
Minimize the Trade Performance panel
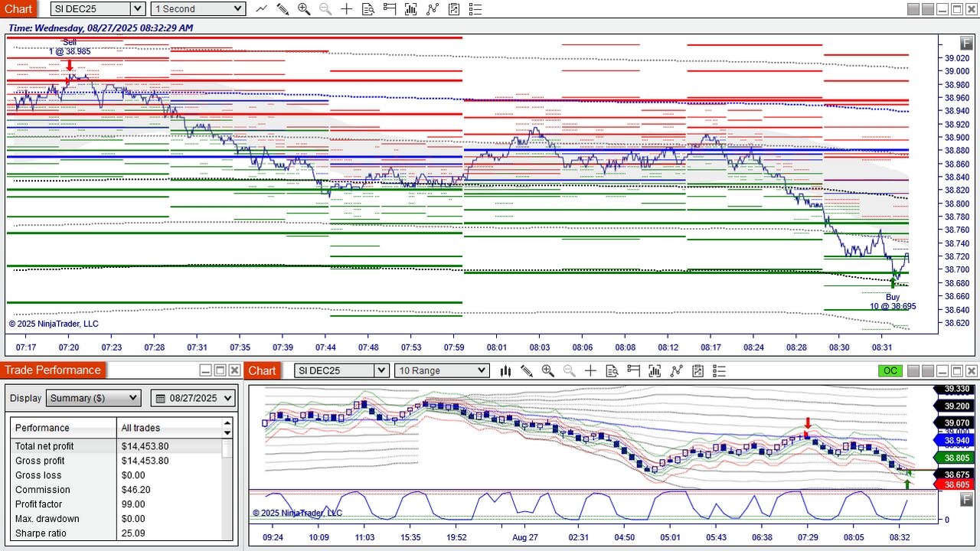click(x=205, y=370)
